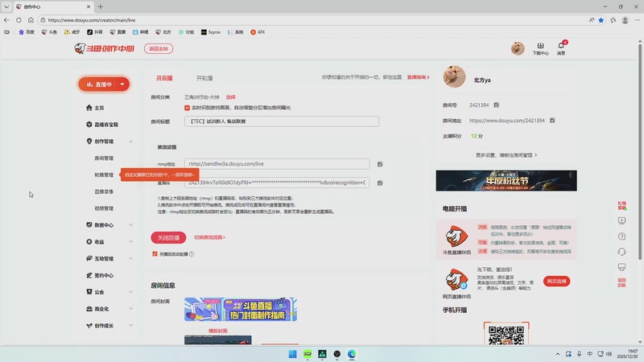Click help icon beside 关播后自动轮播

coord(192,254)
